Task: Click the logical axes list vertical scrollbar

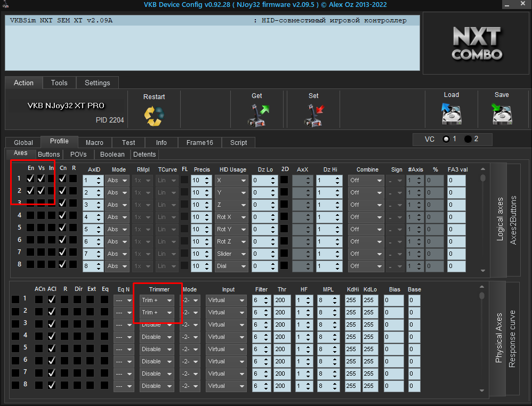Action: 483,220
